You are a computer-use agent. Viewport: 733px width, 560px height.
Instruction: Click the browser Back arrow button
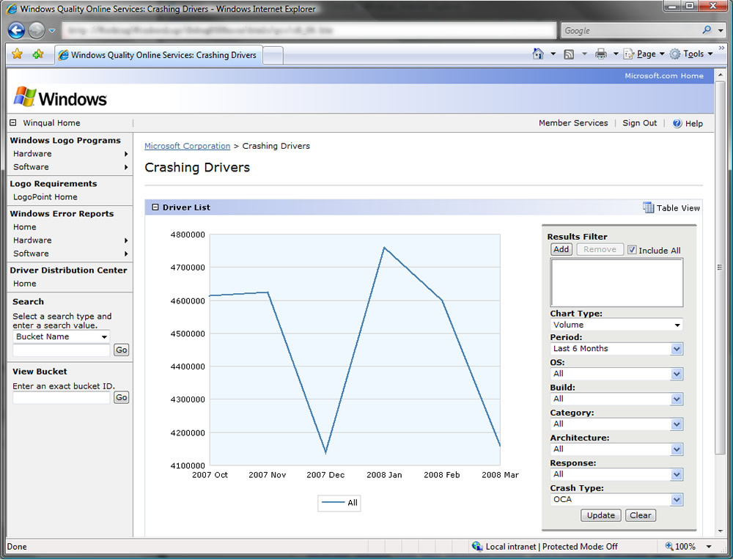click(16, 30)
